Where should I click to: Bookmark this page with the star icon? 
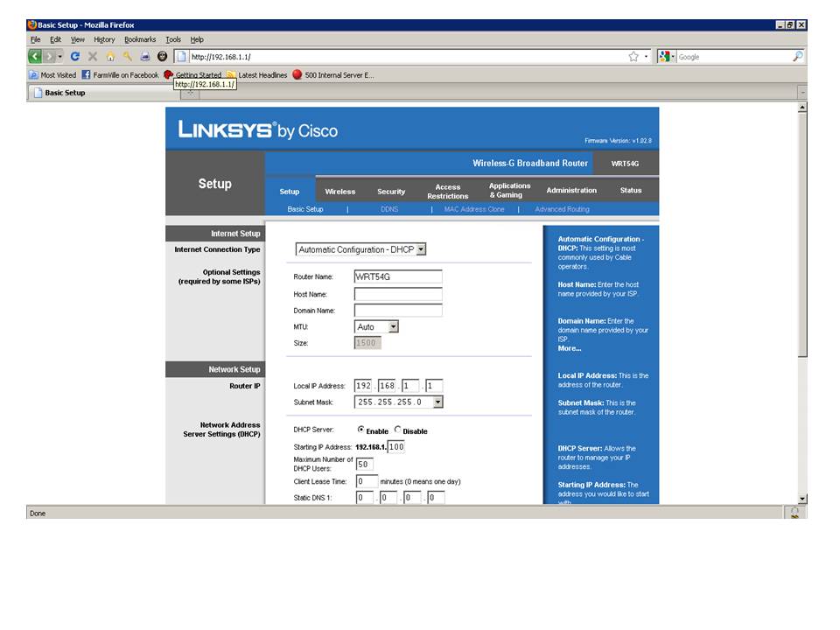633,56
